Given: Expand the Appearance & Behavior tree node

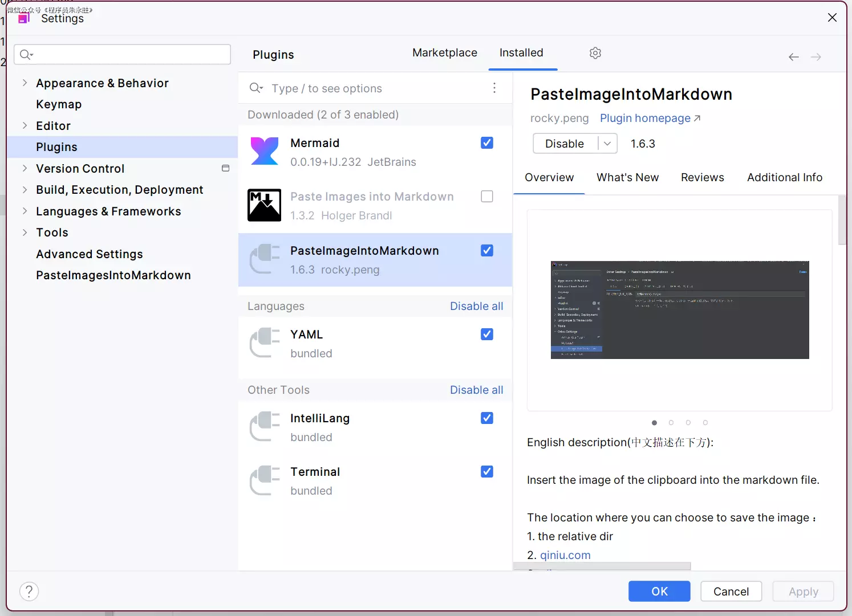Looking at the screenshot, I should tap(25, 83).
